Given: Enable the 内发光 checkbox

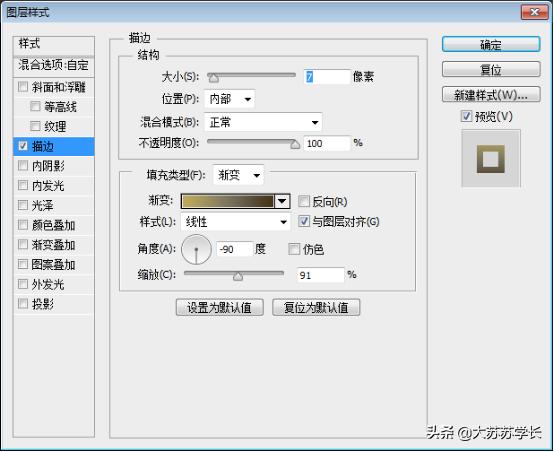Looking at the screenshot, I should pos(23,185).
